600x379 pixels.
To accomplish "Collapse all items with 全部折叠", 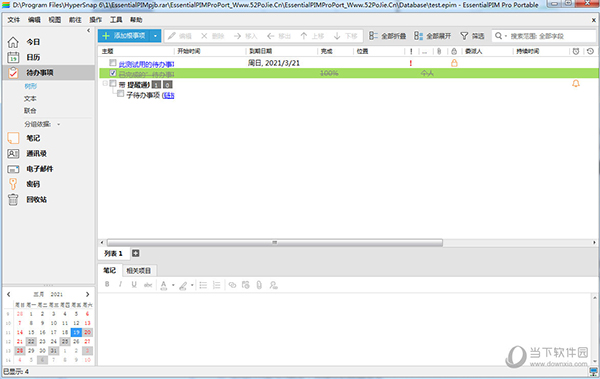I will tap(387, 36).
